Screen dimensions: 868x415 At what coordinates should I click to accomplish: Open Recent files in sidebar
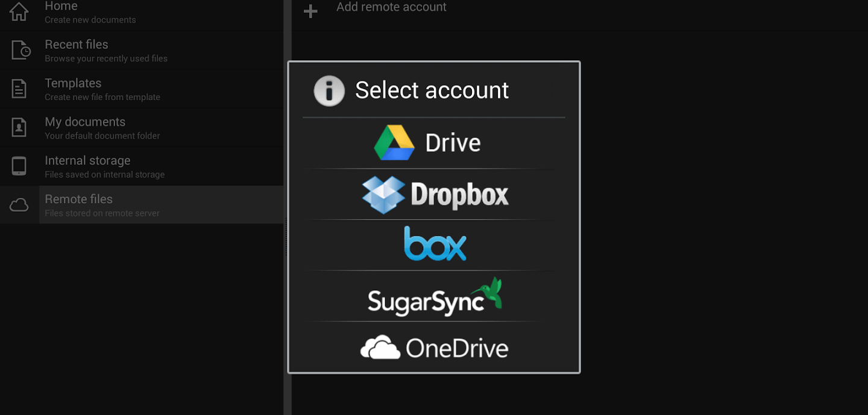[142, 51]
